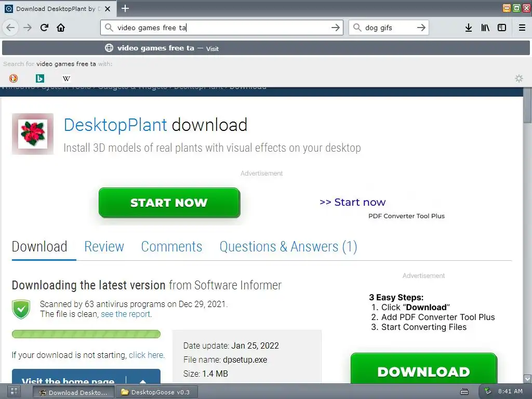The height and width of the screenshot is (399, 532).
Task: Click the DesktopPlant flower logo
Action: 33,134
